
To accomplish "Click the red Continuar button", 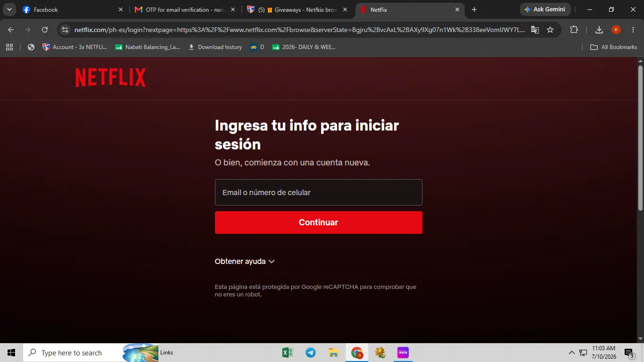I will 318,222.
